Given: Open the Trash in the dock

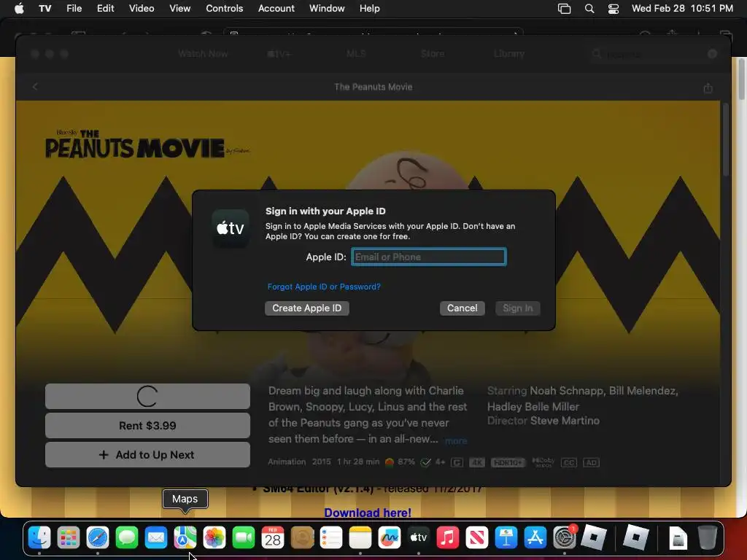Looking at the screenshot, I should click(708, 538).
